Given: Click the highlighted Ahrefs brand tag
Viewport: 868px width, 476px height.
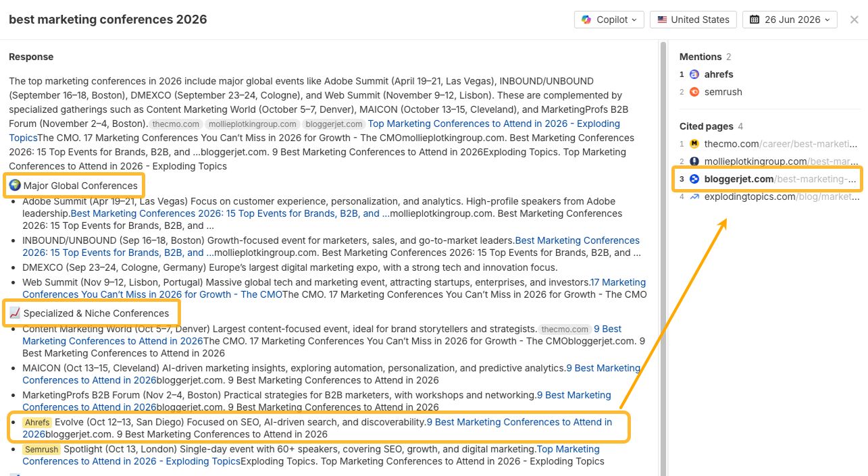Looking at the screenshot, I should (x=36, y=422).
